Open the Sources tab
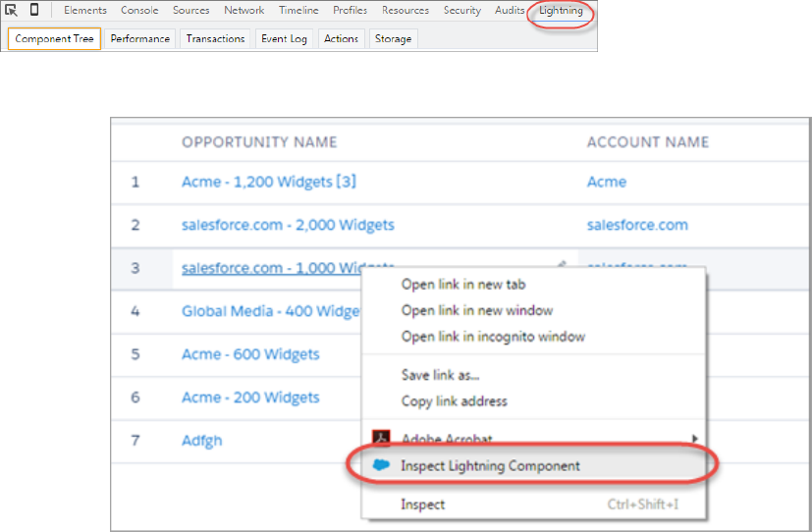Screen dimensions: 812x532 coord(191,11)
